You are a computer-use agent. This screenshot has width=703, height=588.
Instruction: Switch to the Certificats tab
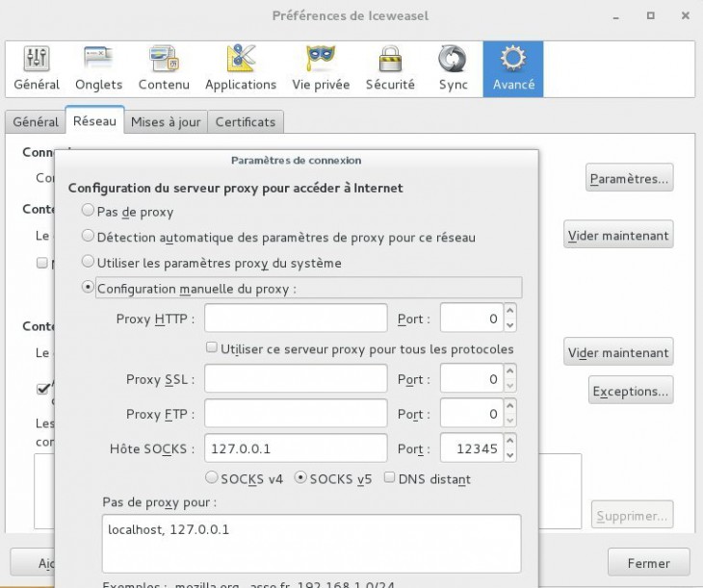[246, 122]
